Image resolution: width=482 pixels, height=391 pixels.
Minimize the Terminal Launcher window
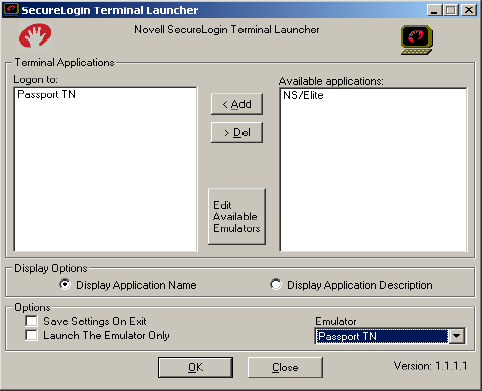pyautogui.click(x=434, y=10)
